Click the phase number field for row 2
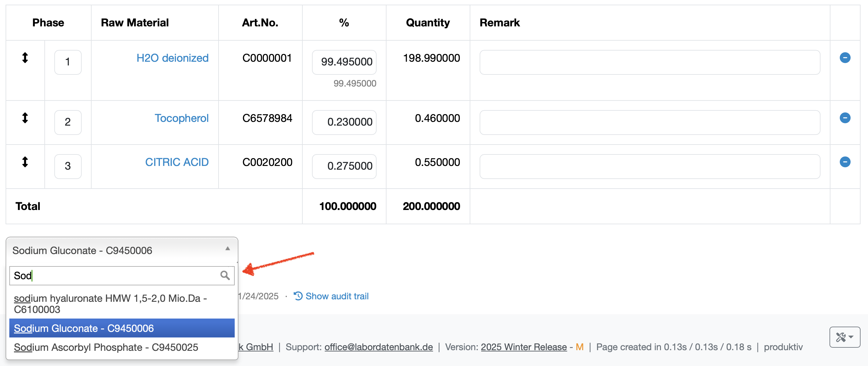 68,122
